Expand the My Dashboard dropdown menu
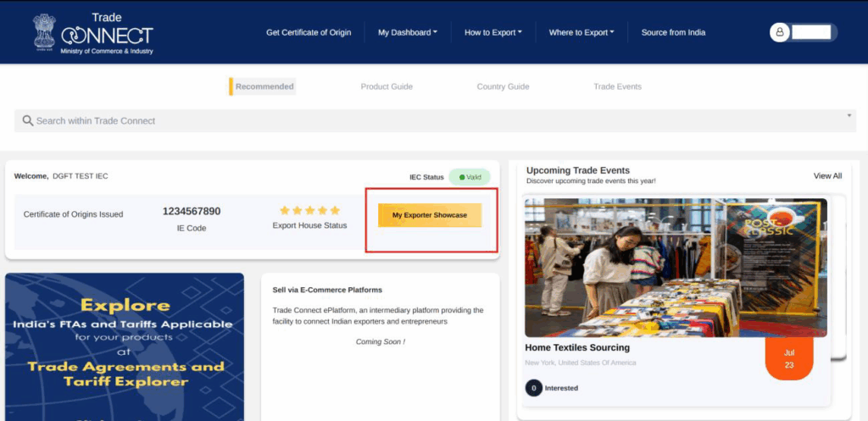Screen dimensions: 868x421 coord(408,32)
